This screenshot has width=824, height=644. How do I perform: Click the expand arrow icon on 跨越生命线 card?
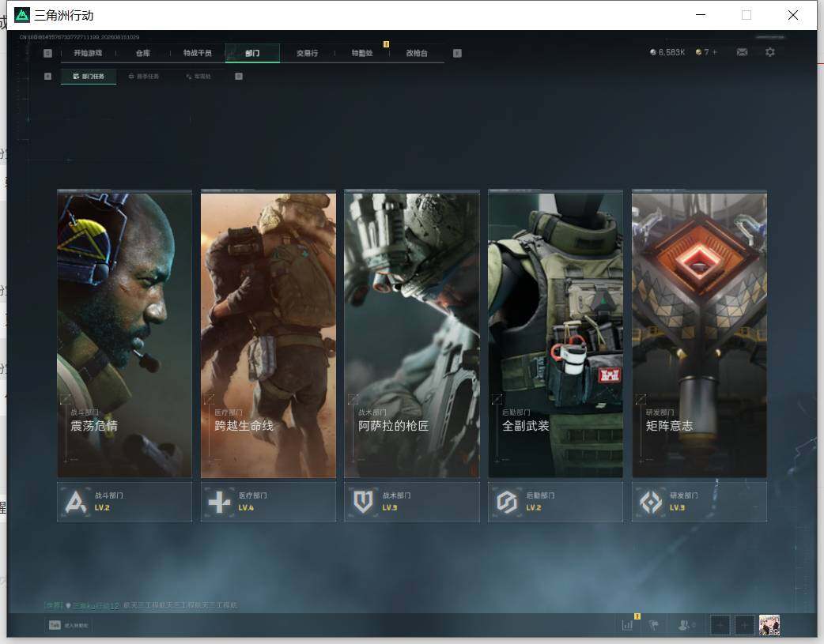(x=209, y=399)
